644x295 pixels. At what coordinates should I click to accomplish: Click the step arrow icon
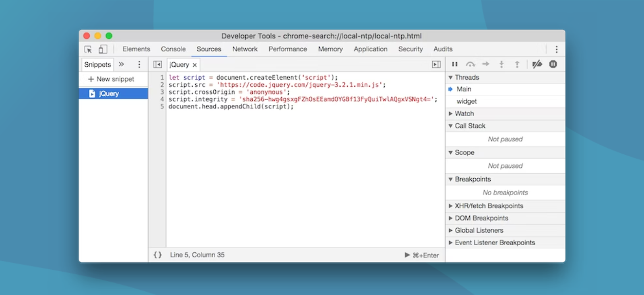[486, 64]
